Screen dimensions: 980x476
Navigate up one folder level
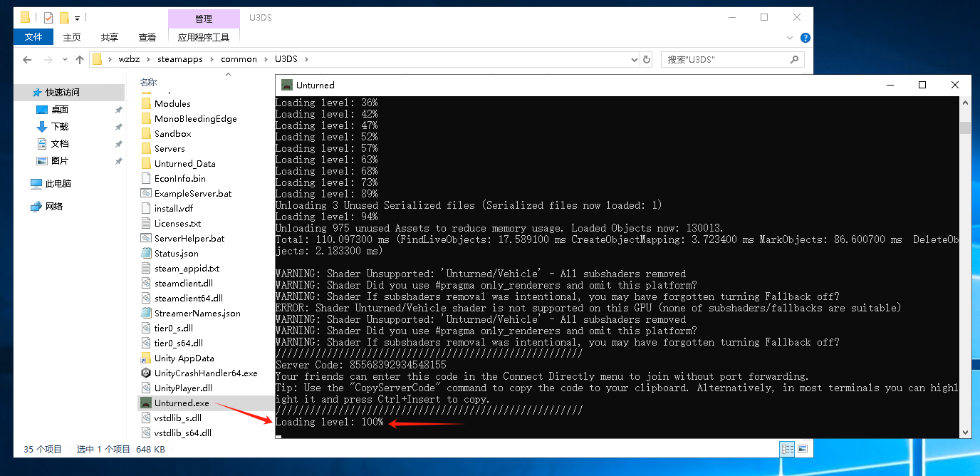(79, 60)
